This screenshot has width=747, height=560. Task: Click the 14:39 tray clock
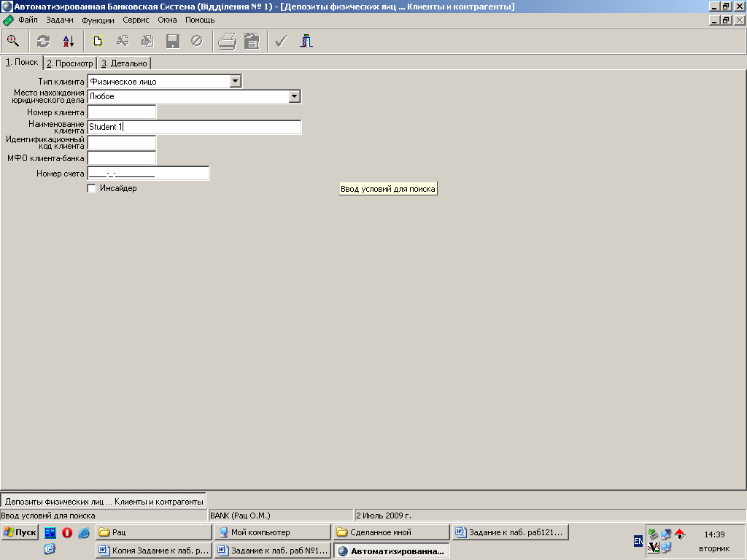click(714, 534)
